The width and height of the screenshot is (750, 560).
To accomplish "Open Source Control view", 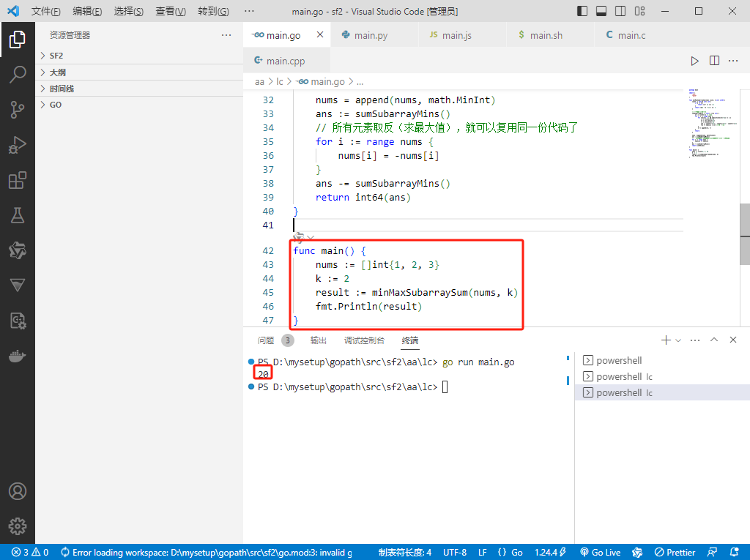I will click(x=18, y=110).
